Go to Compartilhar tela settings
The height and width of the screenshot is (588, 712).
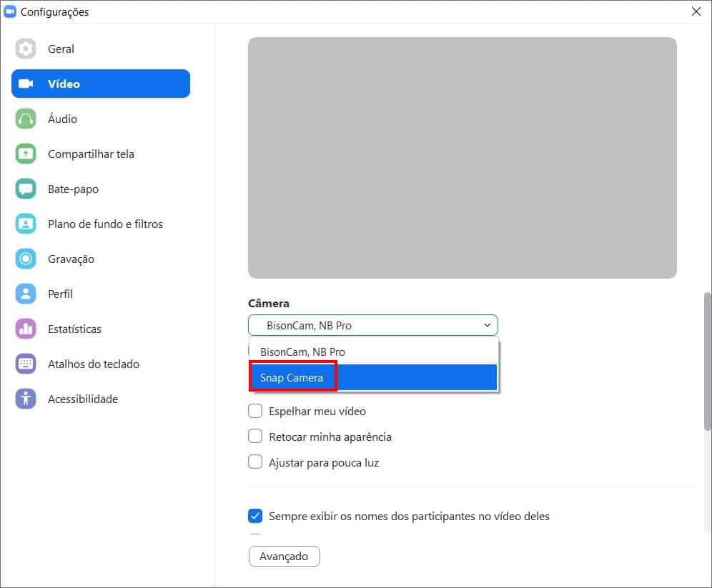(x=91, y=154)
